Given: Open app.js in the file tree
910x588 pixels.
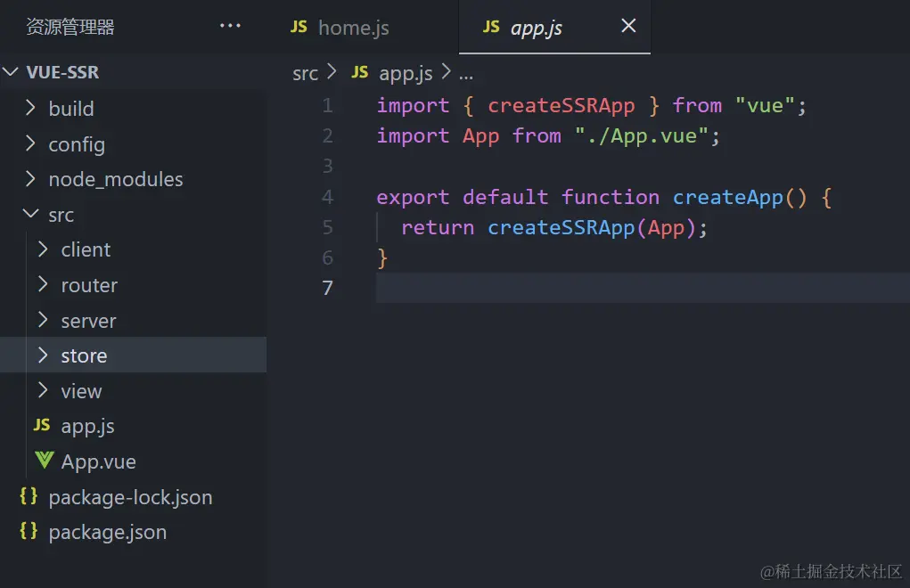Looking at the screenshot, I should 87,426.
